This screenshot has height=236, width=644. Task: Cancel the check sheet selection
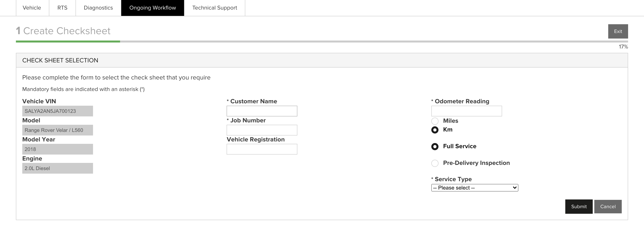click(608, 207)
